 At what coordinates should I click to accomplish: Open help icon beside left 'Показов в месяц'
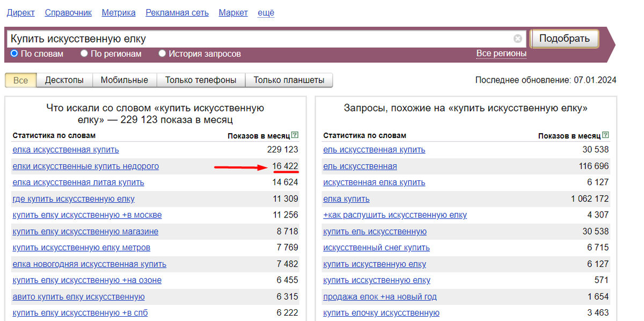click(x=295, y=135)
